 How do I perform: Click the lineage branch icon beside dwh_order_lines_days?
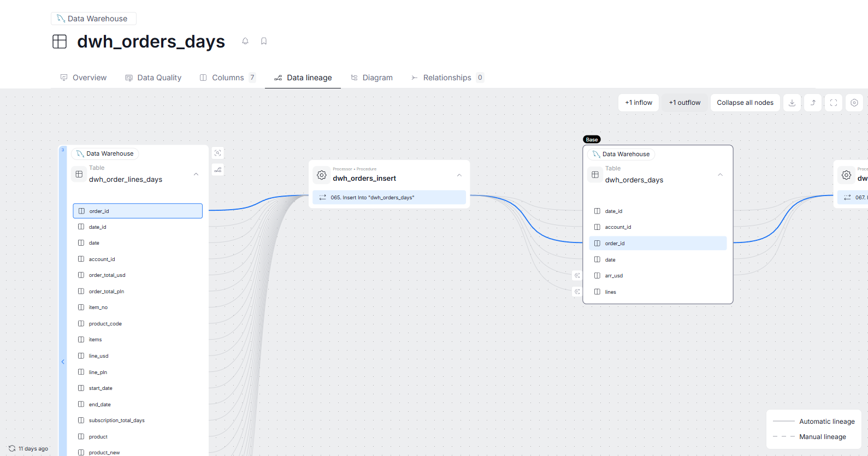[218, 170]
